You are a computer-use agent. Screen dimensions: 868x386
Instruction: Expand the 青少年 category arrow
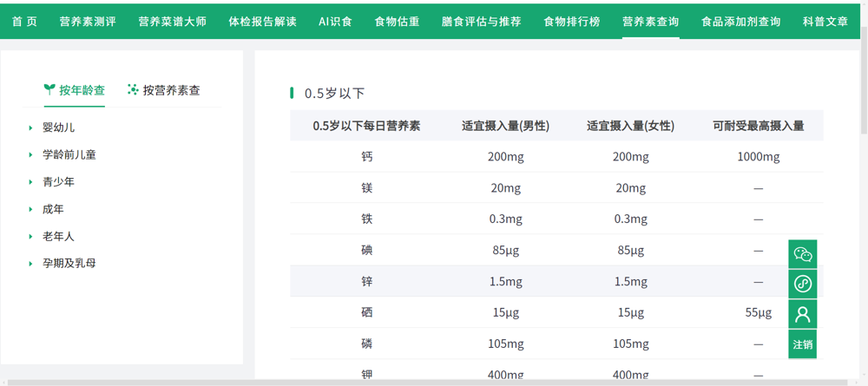pyautogui.click(x=31, y=182)
